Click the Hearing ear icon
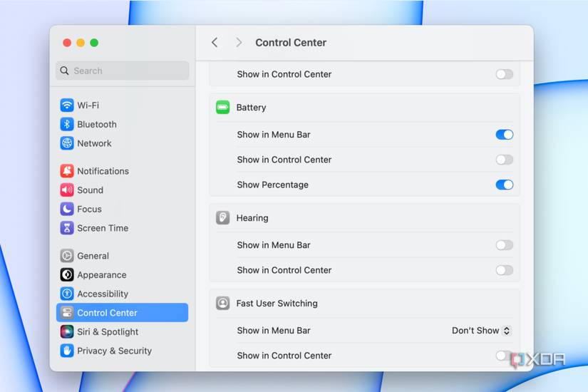The image size is (588, 392). 223,218
